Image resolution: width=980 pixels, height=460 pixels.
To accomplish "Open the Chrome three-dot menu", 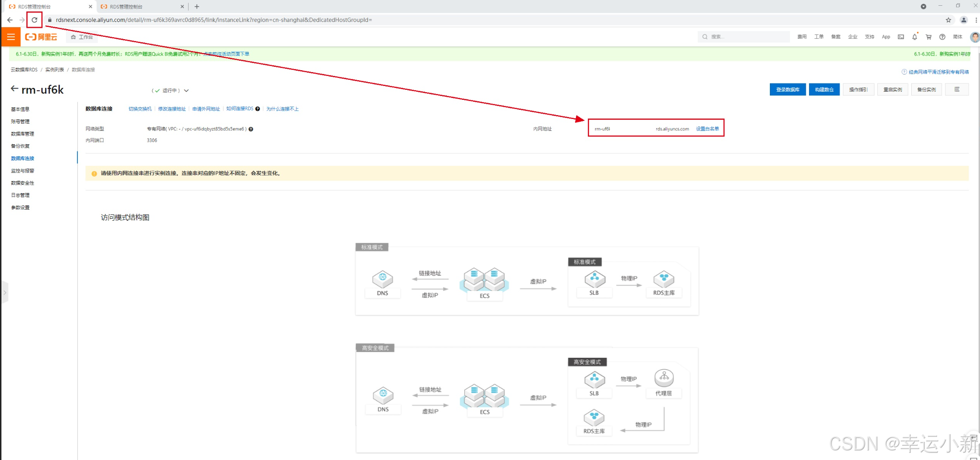I will tap(976, 20).
